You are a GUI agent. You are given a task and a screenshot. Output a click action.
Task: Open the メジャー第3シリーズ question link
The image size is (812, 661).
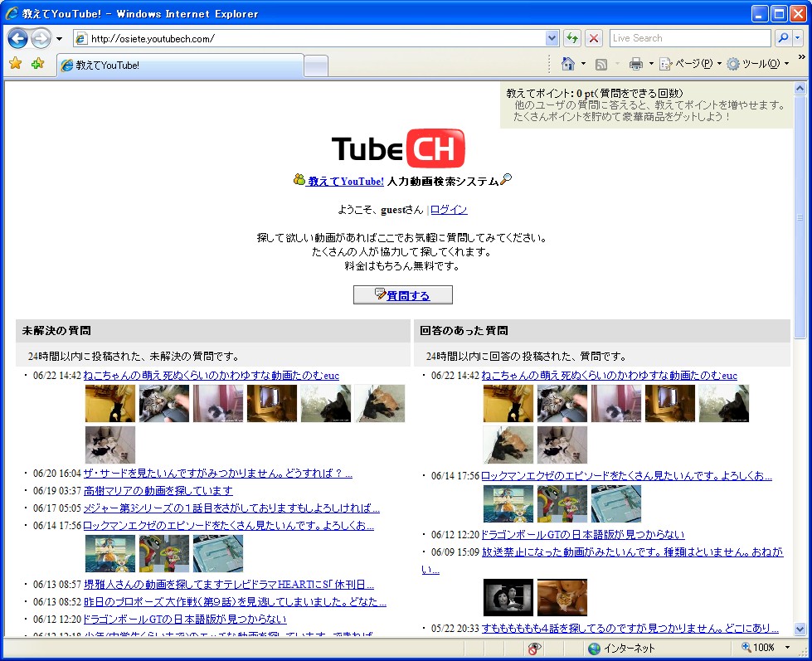tap(231, 508)
